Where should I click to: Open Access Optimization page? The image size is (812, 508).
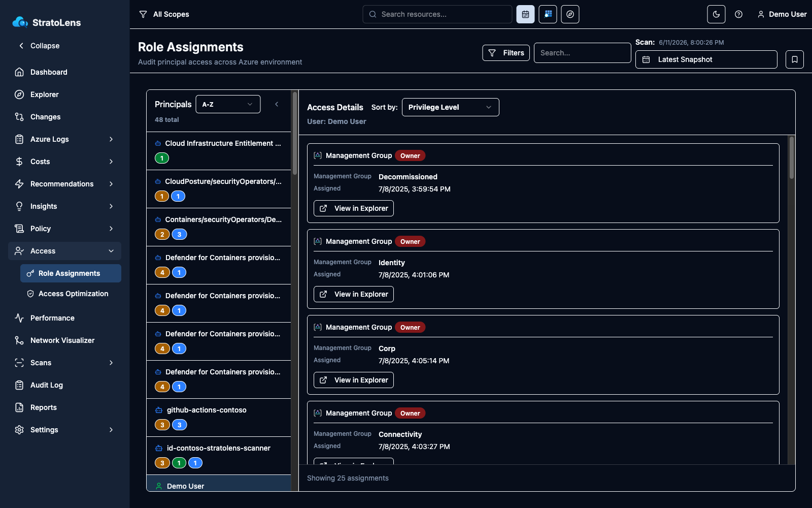(71, 294)
